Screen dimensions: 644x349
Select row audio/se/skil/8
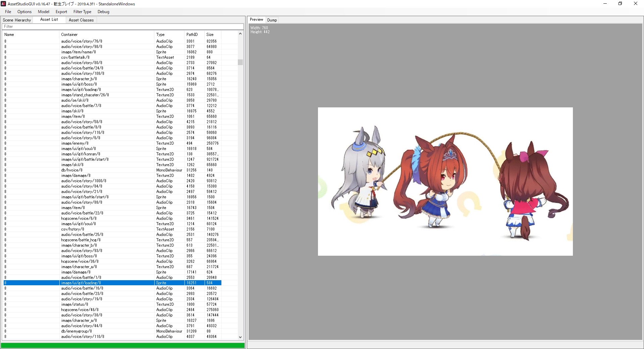(112, 100)
